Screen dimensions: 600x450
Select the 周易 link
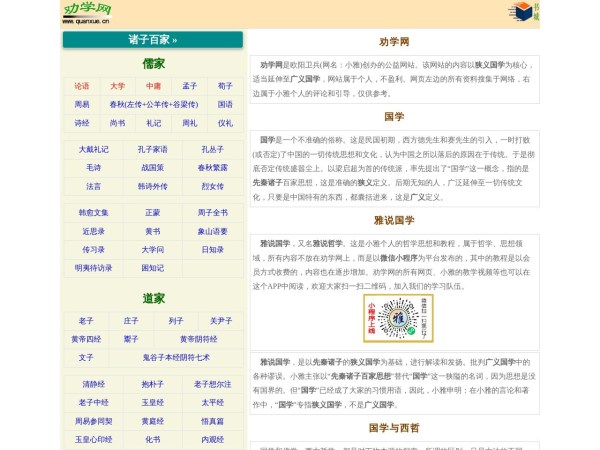tap(81, 104)
